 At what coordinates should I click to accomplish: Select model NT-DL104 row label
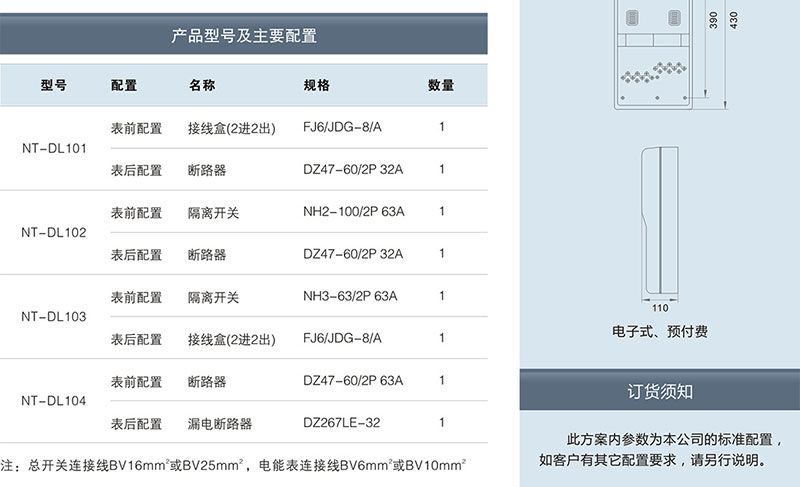(54, 402)
